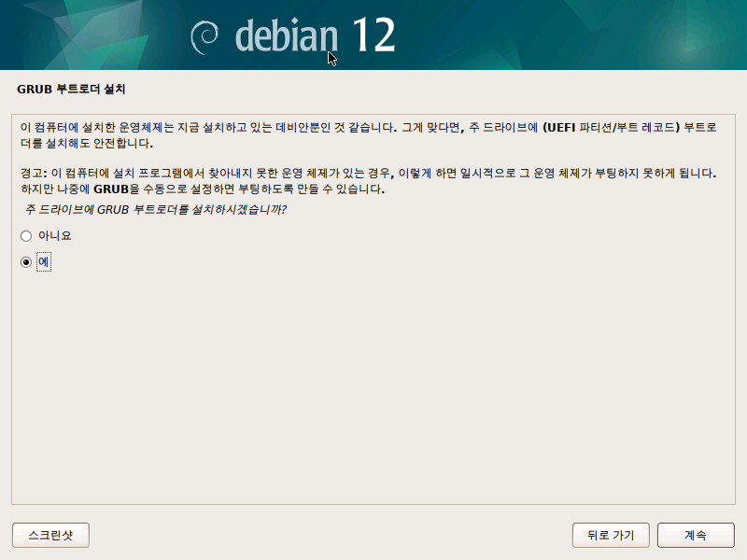Screen dimensions: 747x560
Task: Click the GRUB 부트로더 설치 heading
Action: (x=71, y=89)
